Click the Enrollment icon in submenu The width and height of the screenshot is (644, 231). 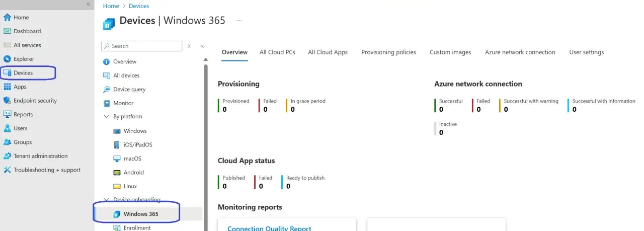[x=117, y=227]
